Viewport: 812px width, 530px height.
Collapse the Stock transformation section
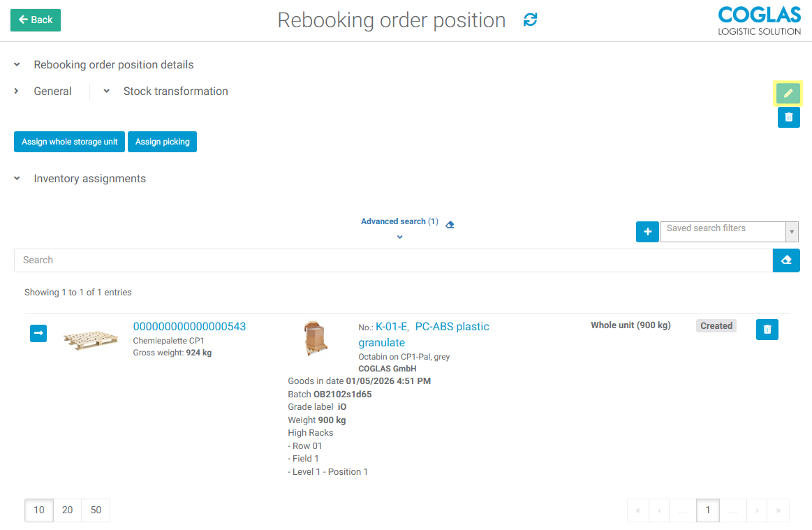107,91
